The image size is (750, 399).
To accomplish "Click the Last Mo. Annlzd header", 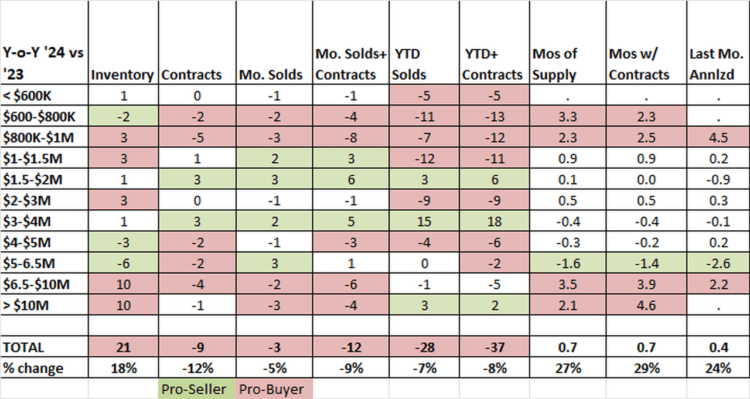I will click(x=718, y=43).
